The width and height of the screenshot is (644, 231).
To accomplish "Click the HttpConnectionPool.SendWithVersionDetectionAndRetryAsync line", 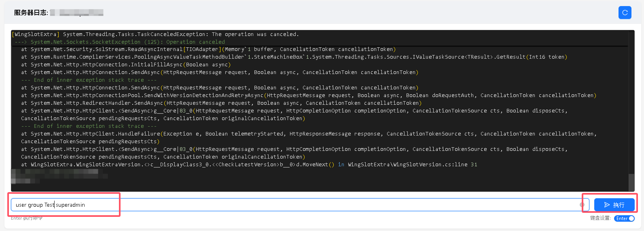I will pyautogui.click(x=309, y=95).
